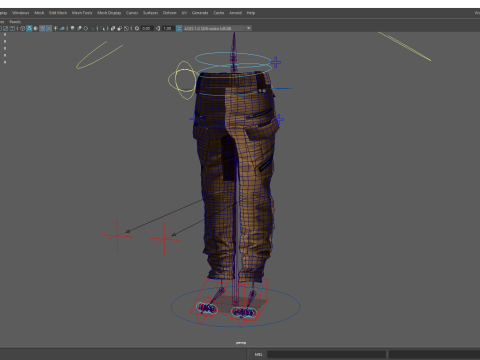Screen dimensions: 480x360
Task: Click the command line input field
Action: coord(326,354)
